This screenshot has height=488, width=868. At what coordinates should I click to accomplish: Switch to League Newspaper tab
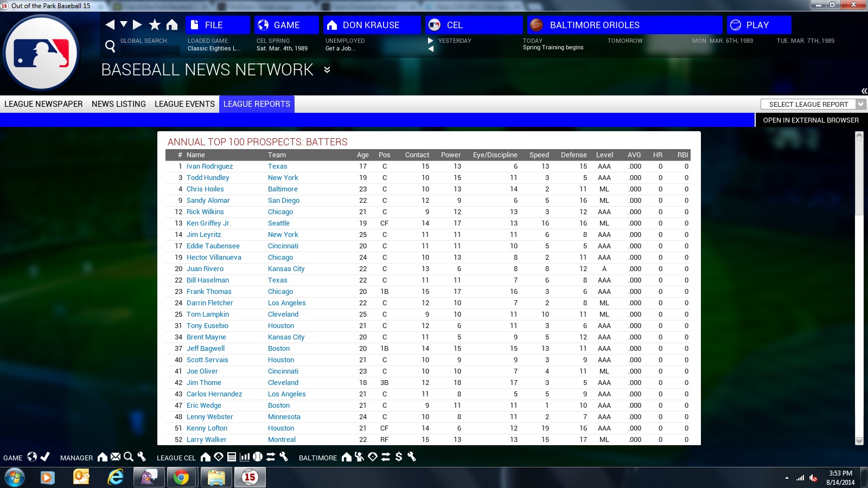43,104
